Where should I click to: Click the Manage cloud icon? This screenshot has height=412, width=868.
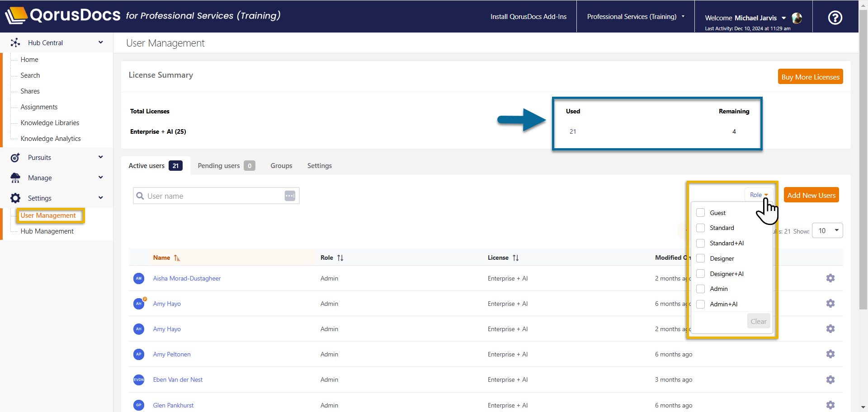coord(15,178)
